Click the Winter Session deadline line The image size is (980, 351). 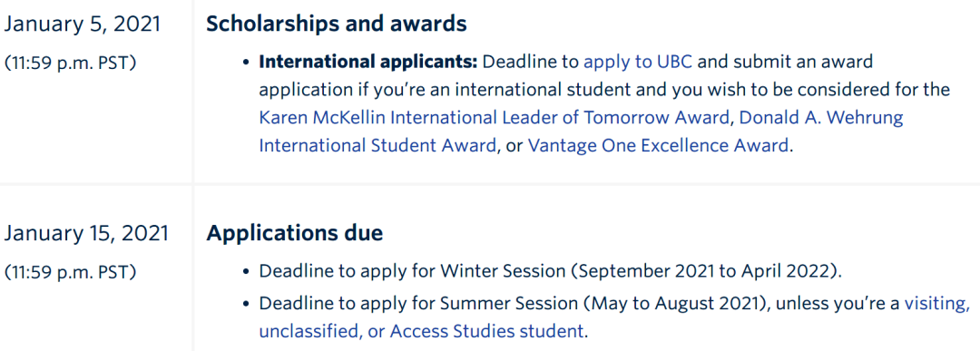[x=551, y=272]
